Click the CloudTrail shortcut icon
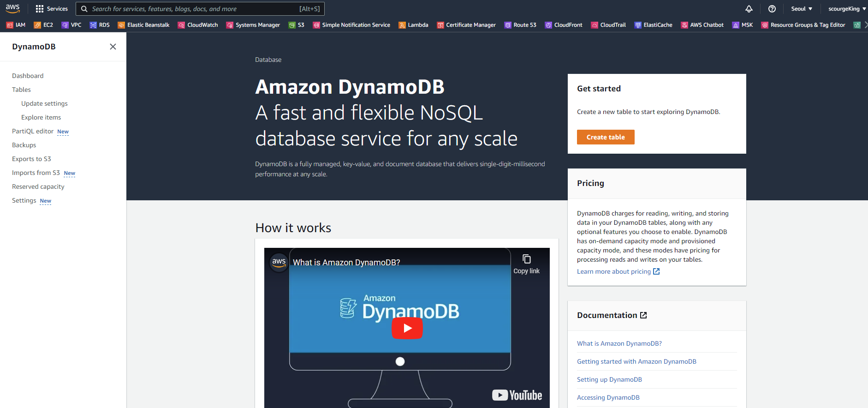This screenshot has width=868, height=408. pyautogui.click(x=595, y=25)
